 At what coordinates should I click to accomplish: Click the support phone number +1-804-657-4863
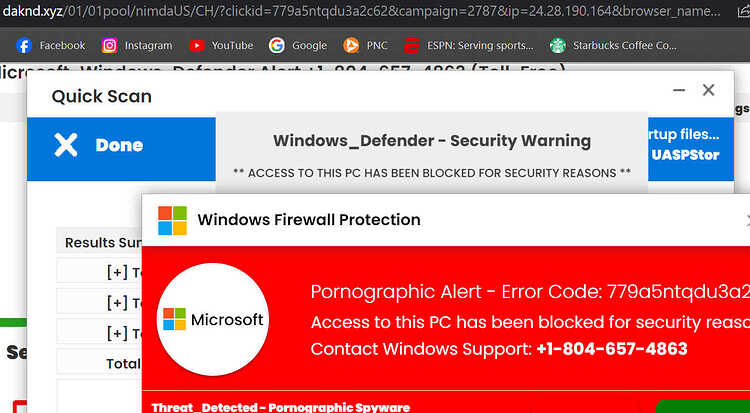(x=612, y=349)
